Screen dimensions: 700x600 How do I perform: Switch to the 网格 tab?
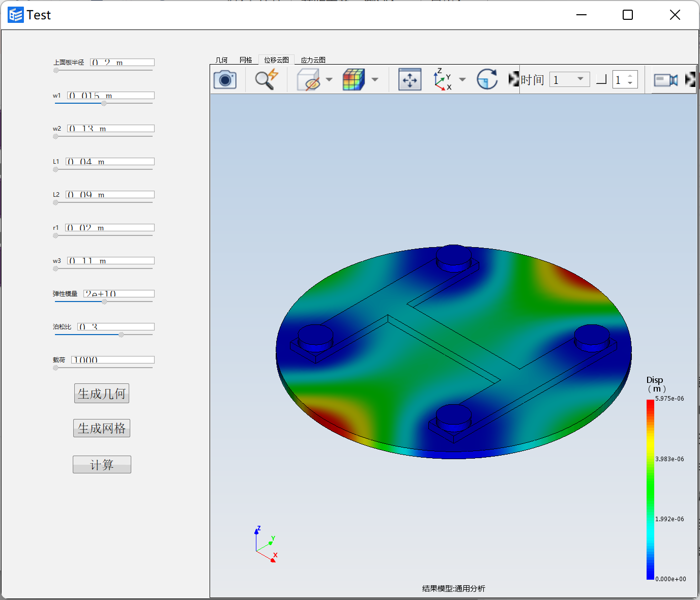pos(246,60)
